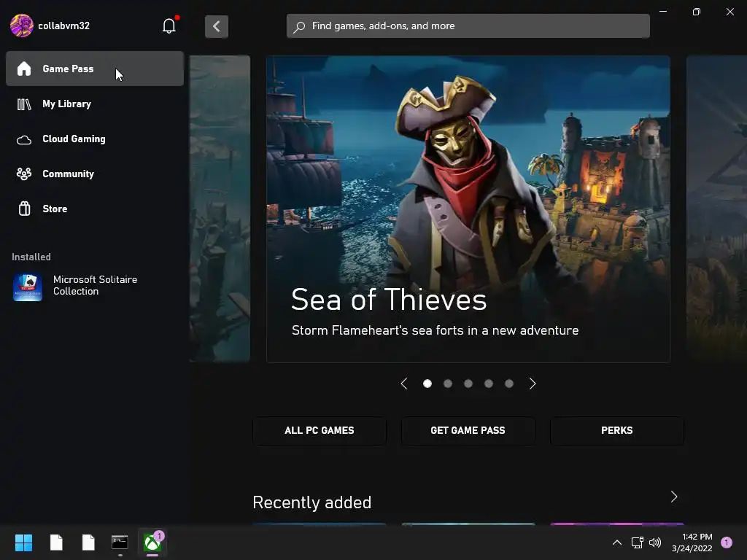The image size is (747, 560).
Task: Click the Community people icon
Action: (24, 174)
